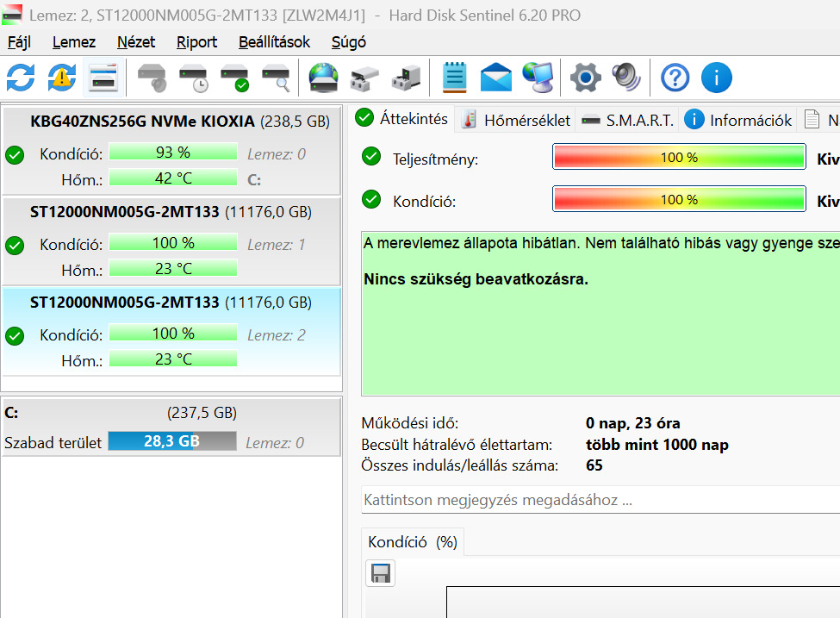Open the Nézet menu

coord(136,42)
